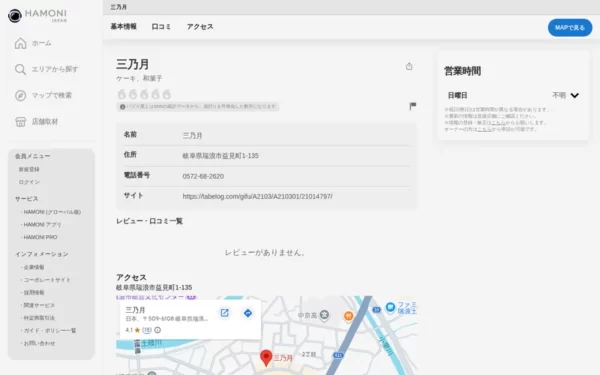Open map in new window icon
The width and height of the screenshot is (600, 375).
point(225,313)
